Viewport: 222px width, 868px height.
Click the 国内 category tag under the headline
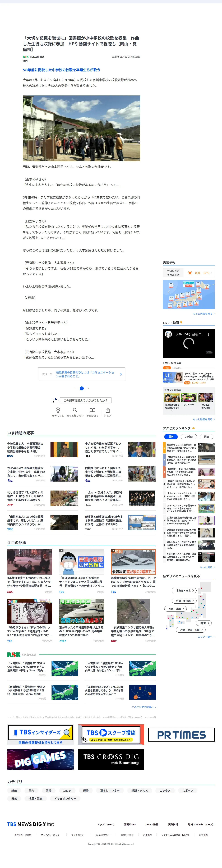[x=25, y=61]
